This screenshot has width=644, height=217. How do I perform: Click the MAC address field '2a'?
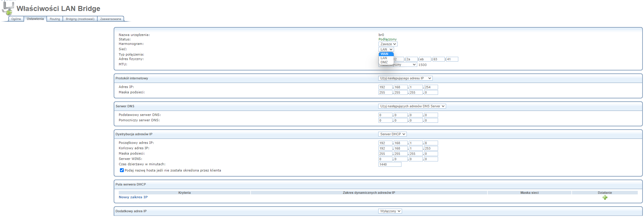pos(412,59)
